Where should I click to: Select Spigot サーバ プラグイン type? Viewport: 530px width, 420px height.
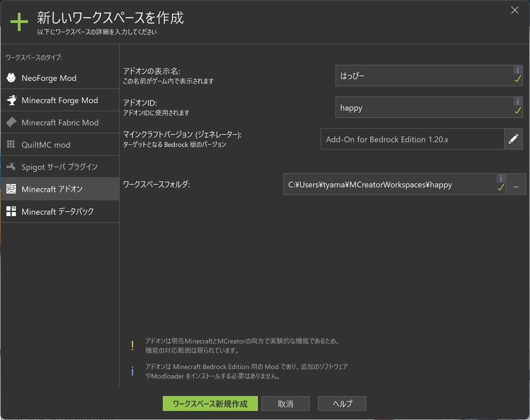tap(60, 167)
